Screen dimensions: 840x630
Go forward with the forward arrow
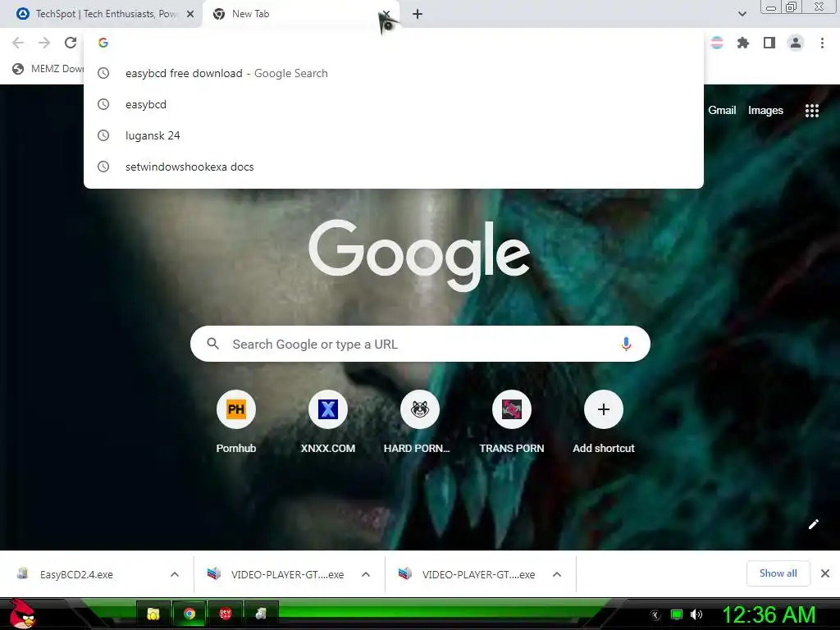(x=44, y=43)
